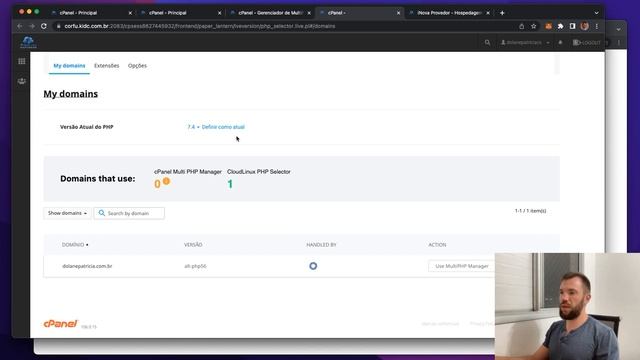This screenshot has height=360, width=640.
Task: Expand the tab search chevron
Action: pyautogui.click(x=596, y=13)
